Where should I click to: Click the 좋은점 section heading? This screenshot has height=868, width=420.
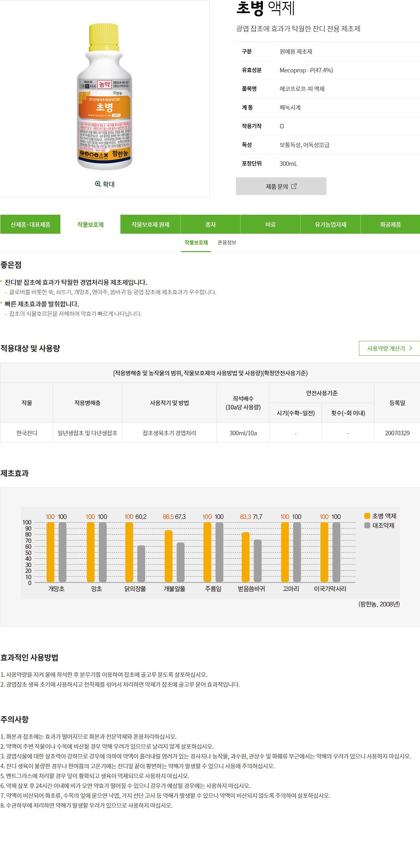pos(11,265)
